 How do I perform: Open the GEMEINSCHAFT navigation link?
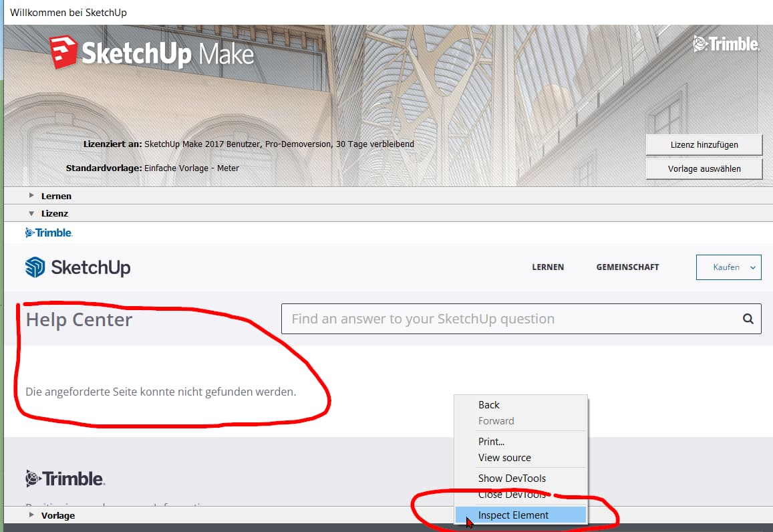pyautogui.click(x=627, y=267)
